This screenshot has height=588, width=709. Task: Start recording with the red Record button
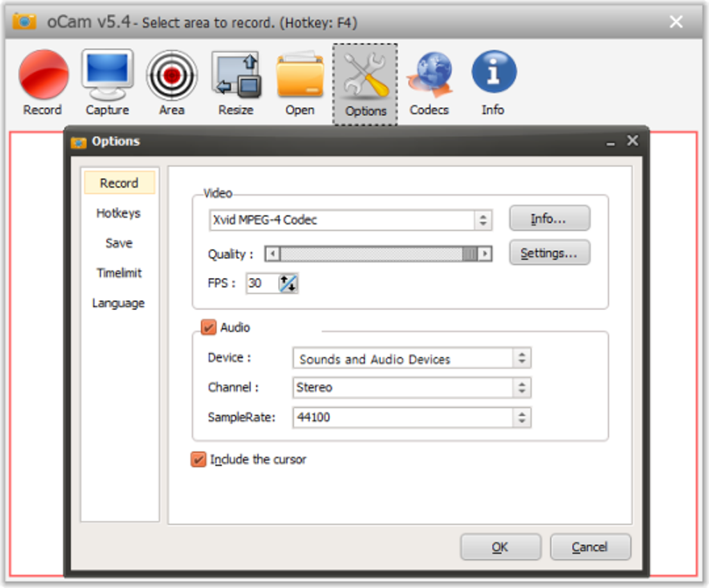(43, 74)
